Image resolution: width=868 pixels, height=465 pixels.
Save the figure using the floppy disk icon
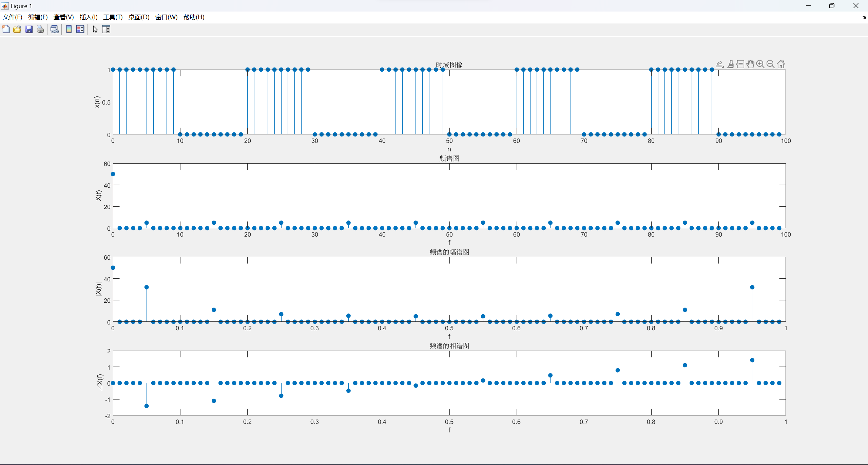(x=29, y=30)
